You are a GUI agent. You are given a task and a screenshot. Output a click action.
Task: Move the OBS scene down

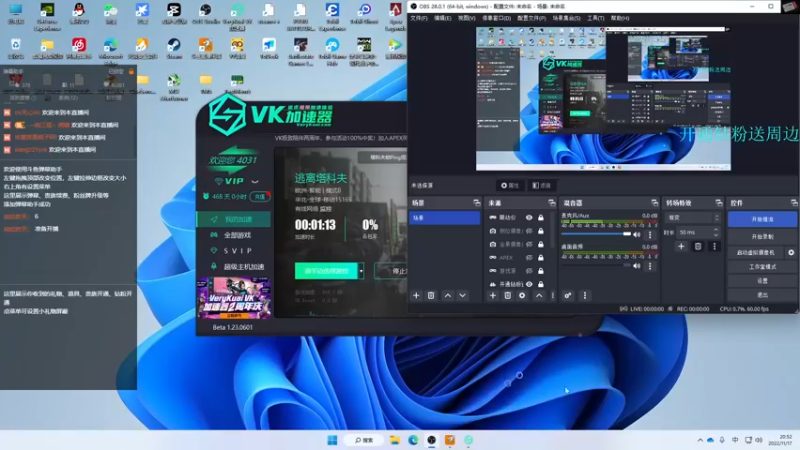coord(462,295)
